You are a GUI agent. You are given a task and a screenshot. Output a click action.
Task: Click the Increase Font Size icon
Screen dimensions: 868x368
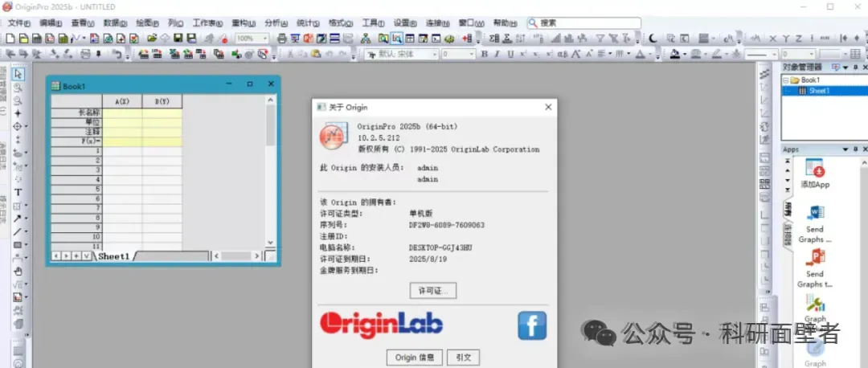pyautogui.click(x=576, y=54)
